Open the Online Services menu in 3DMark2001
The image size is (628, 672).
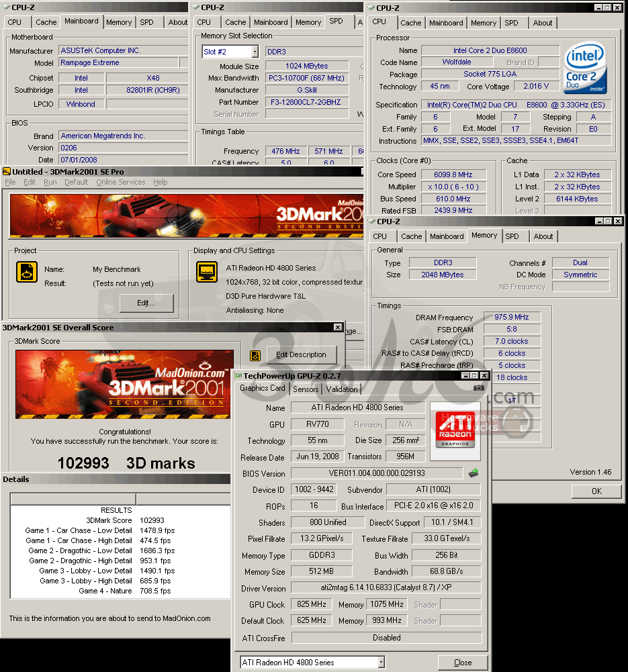tap(120, 182)
